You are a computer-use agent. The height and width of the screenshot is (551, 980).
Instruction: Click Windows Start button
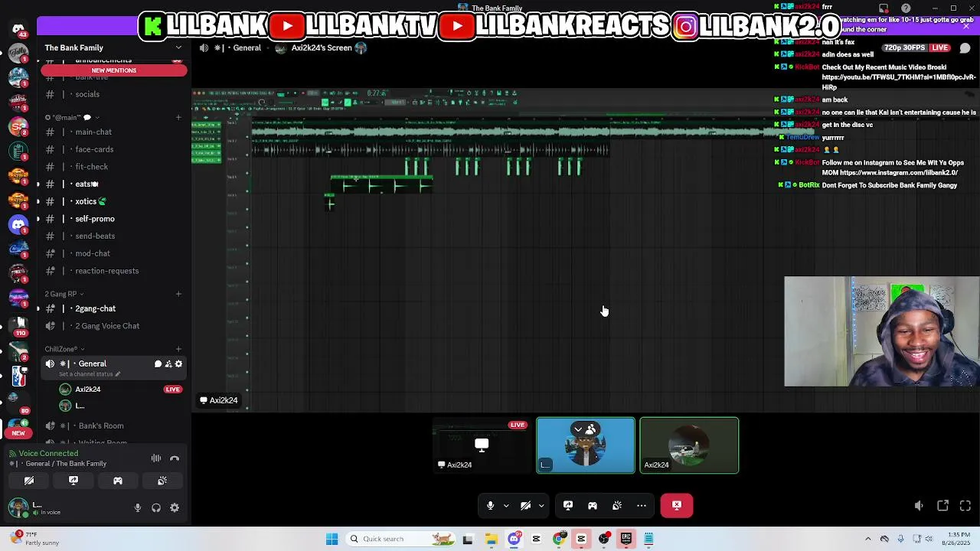click(x=332, y=539)
